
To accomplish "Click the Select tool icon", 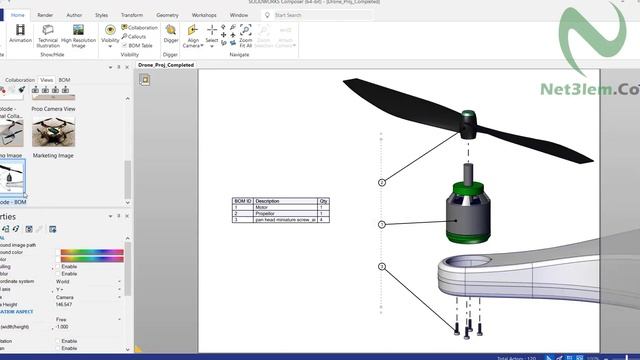I will click(212, 30).
